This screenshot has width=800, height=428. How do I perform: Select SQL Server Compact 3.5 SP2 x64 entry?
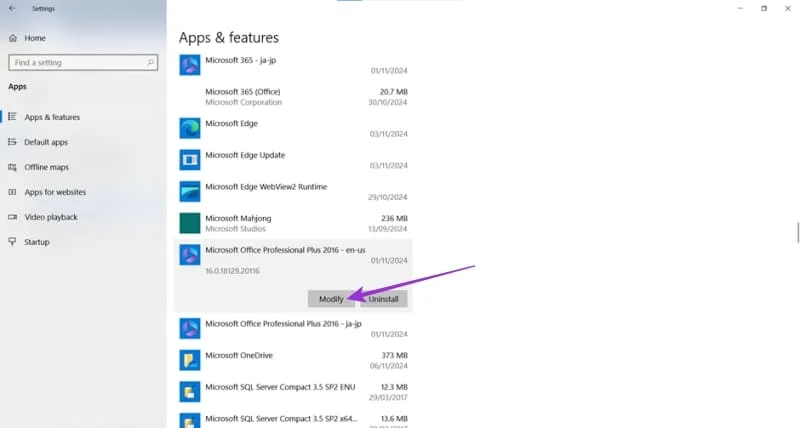click(x=293, y=418)
